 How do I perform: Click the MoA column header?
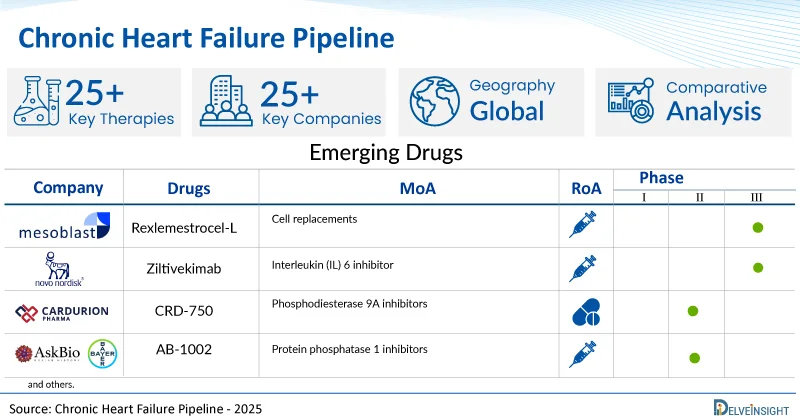pyautogui.click(x=408, y=188)
